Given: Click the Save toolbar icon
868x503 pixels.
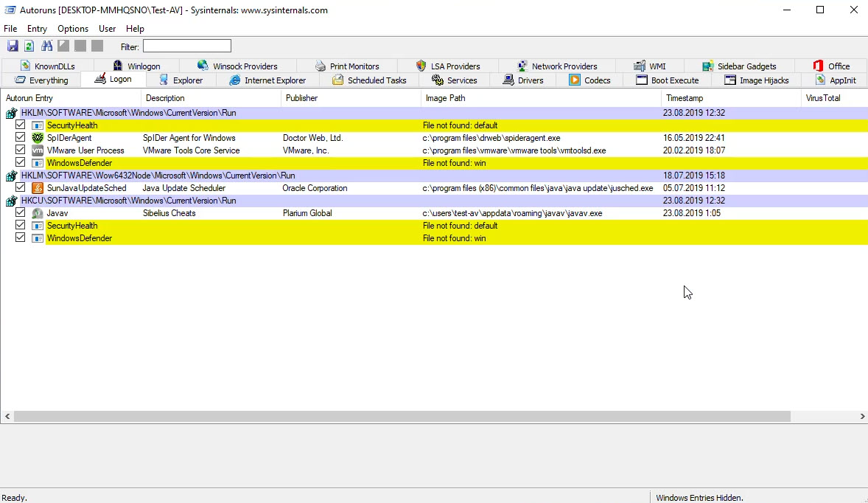Looking at the screenshot, I should point(13,46).
